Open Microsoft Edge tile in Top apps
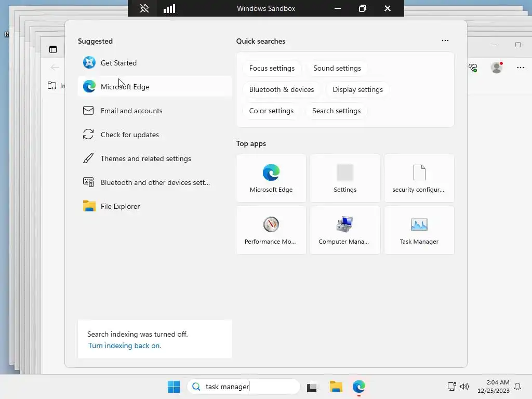532x399 pixels. click(271, 178)
